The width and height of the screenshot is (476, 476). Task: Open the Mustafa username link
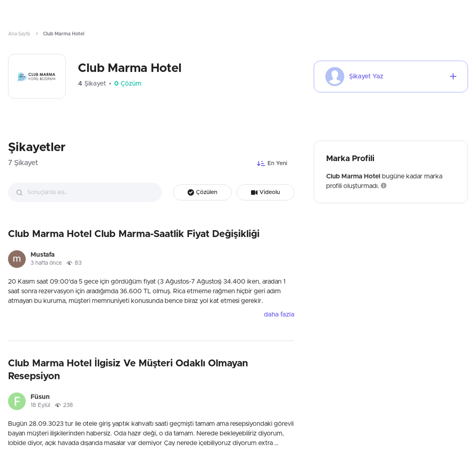pyautogui.click(x=42, y=255)
